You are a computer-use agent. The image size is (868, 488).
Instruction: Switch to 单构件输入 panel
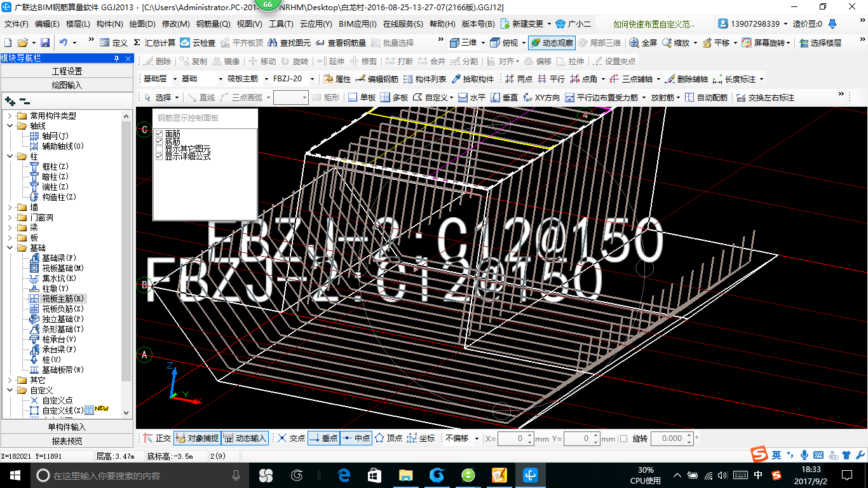[x=67, y=427]
